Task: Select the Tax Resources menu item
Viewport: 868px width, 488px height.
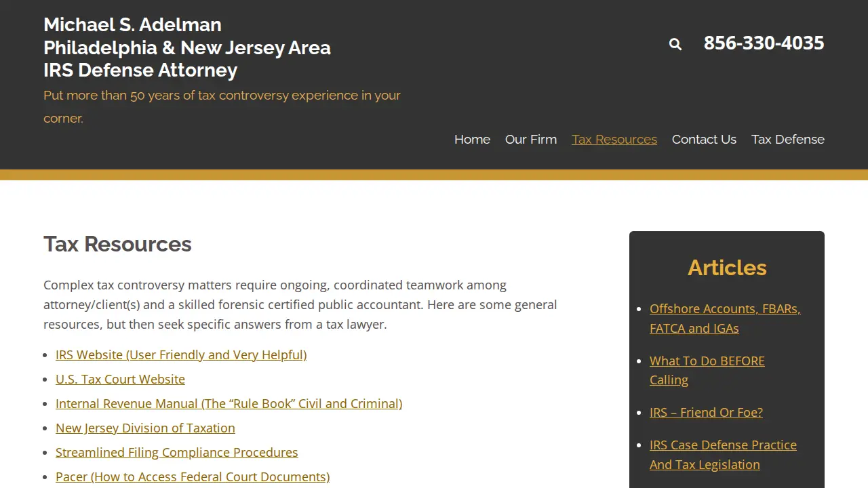Action: click(614, 139)
